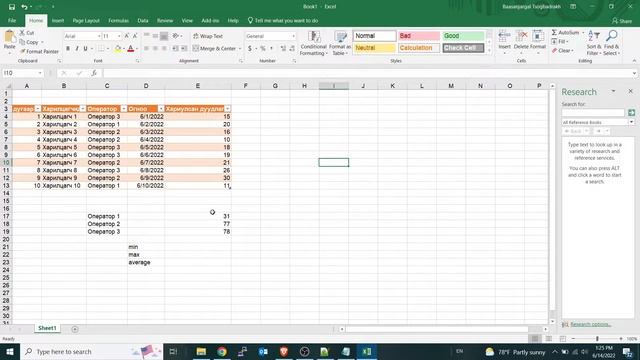Select the Sheet1 tab
The image size is (640, 360).
click(47, 328)
